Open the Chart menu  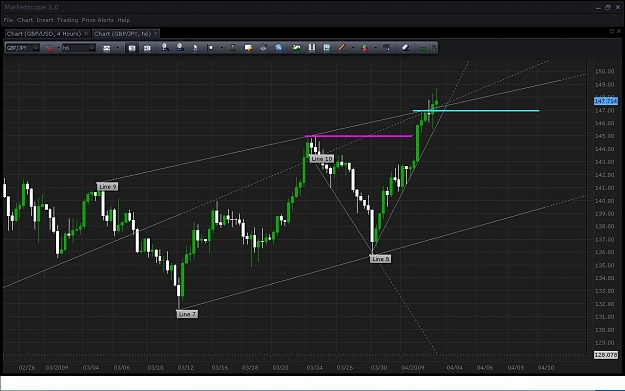[x=25, y=20]
